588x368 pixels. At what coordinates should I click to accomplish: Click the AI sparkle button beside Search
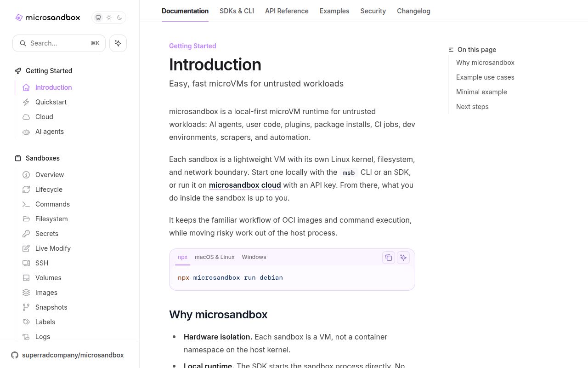click(x=118, y=43)
